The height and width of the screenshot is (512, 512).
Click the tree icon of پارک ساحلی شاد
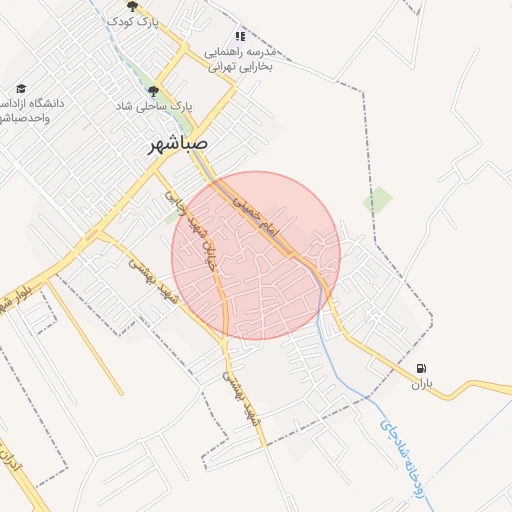153,91
